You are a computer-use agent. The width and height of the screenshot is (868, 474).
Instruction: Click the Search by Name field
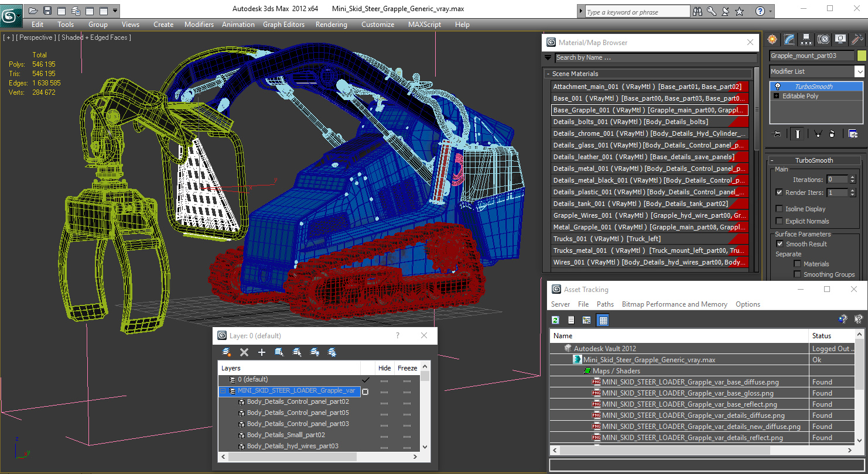tap(655, 57)
